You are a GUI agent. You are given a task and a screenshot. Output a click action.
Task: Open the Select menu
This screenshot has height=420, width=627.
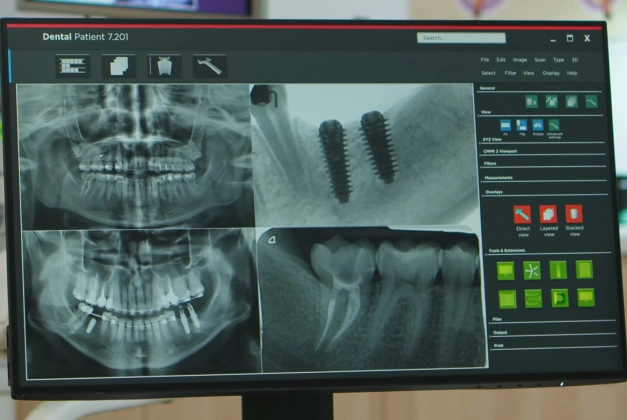click(x=488, y=73)
